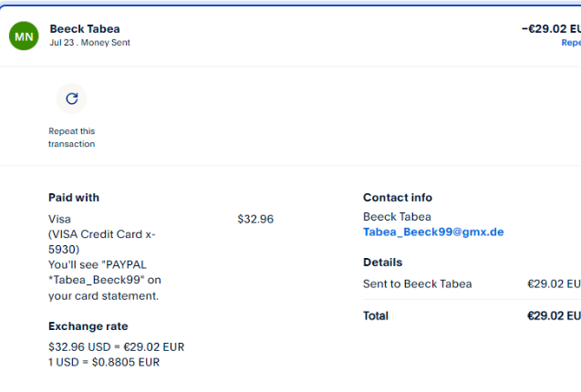Click the 1 USD = $0.8805 EUR rate line
Viewport: 581px width, 392px height.
click(x=103, y=362)
